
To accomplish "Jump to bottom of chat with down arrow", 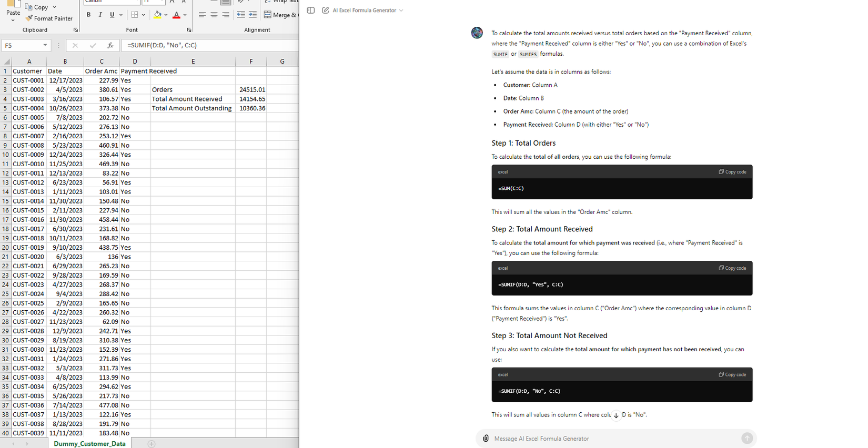I will 616,415.
